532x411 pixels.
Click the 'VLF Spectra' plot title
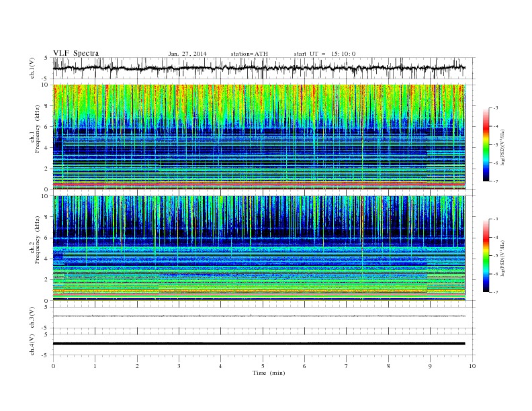tap(76, 53)
